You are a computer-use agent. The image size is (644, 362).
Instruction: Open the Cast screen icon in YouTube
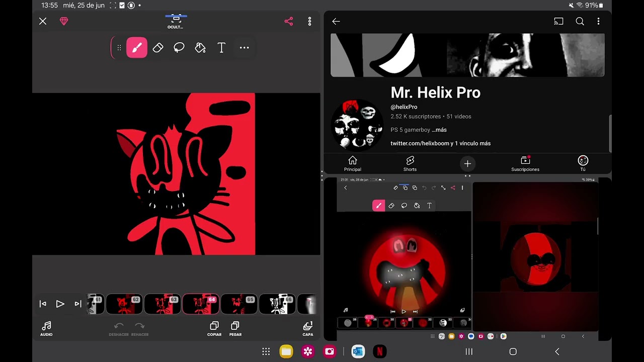[x=558, y=21]
